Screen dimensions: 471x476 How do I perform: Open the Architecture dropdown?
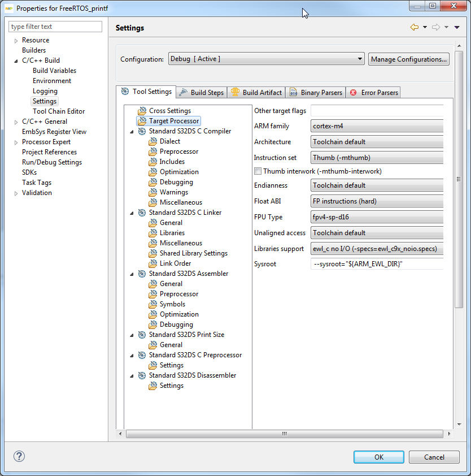[377, 142]
